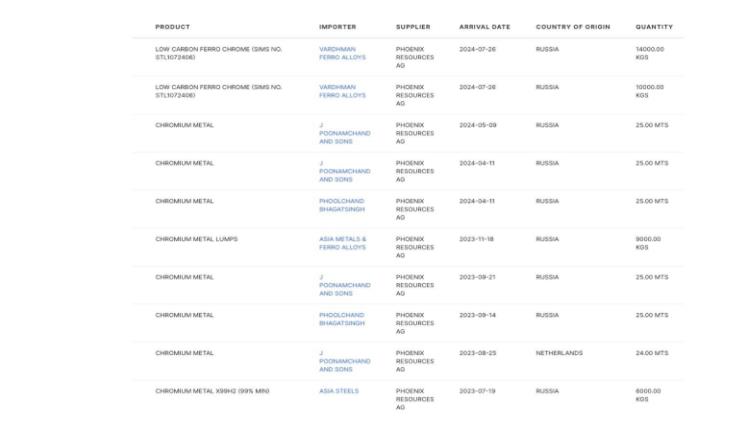Click the Asia Steels importer link
The height and width of the screenshot is (421, 748).
(338, 391)
